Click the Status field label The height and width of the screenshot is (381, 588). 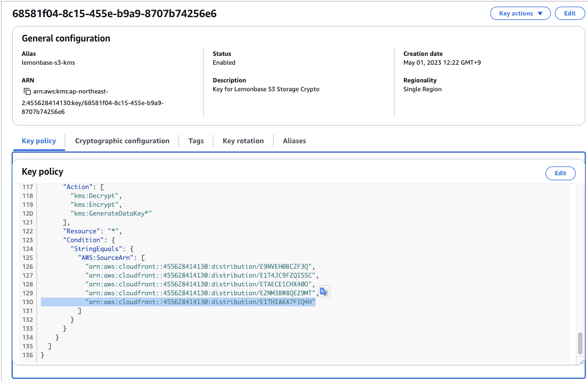pyautogui.click(x=222, y=54)
